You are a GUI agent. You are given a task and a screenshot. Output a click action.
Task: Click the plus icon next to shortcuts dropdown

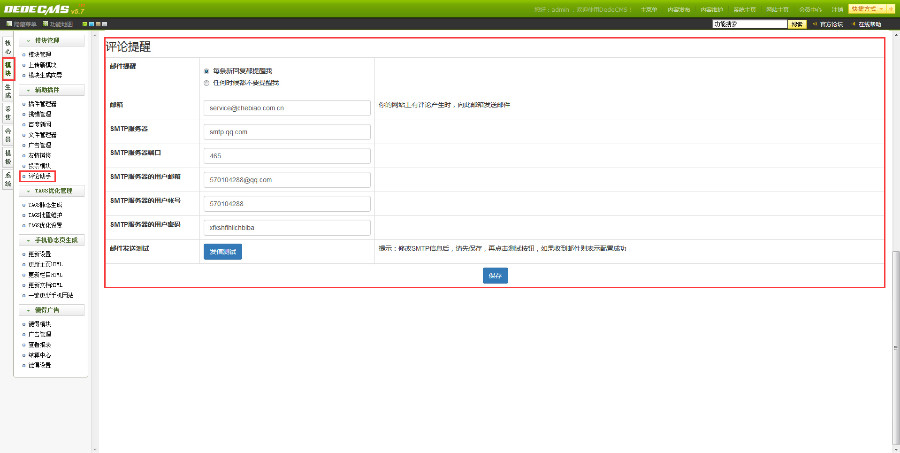(891, 9)
